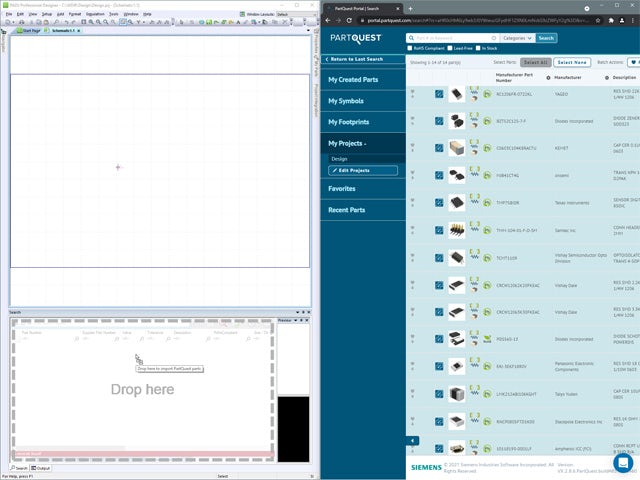
Task: Click the Undo toolbar icon
Action: [66, 22]
